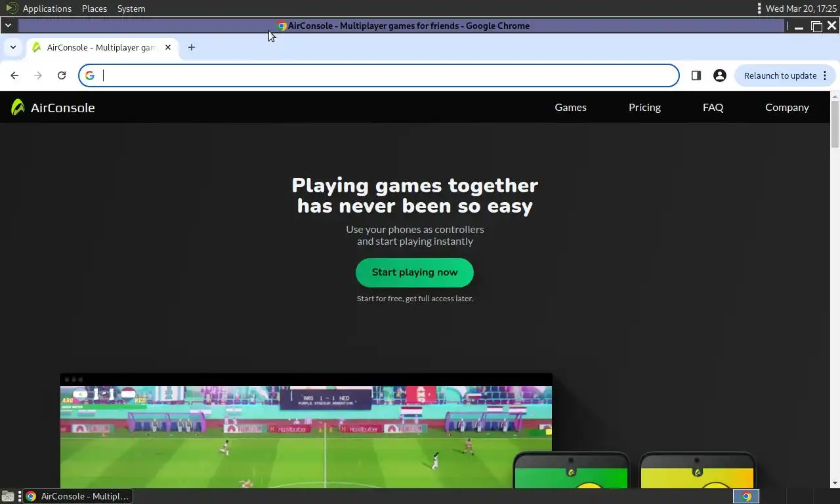Click the Start playing now button

[x=415, y=272]
